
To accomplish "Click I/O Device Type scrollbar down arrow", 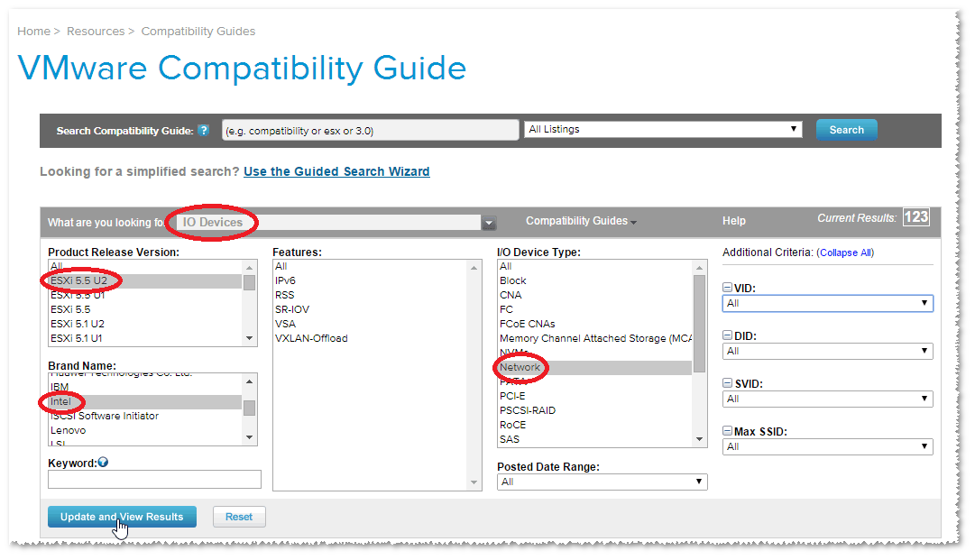I will coord(700,439).
